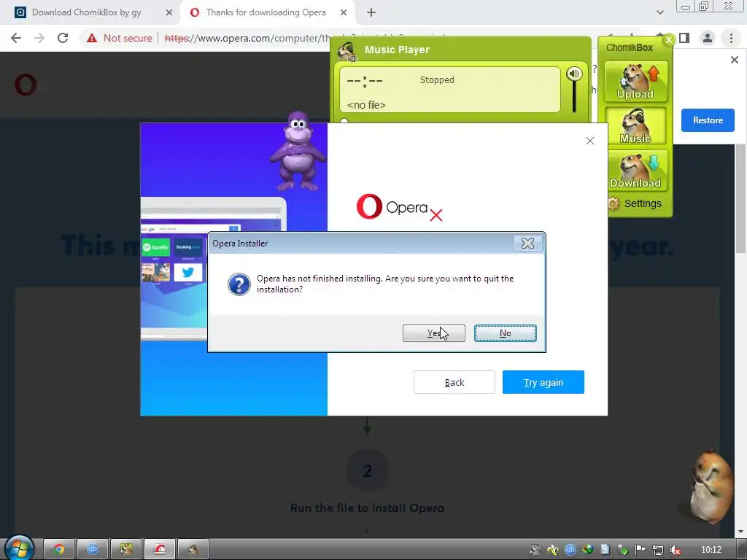This screenshot has width=747, height=560.
Task: Switch to Thanks for downloading Opera tab
Action: coord(266,12)
